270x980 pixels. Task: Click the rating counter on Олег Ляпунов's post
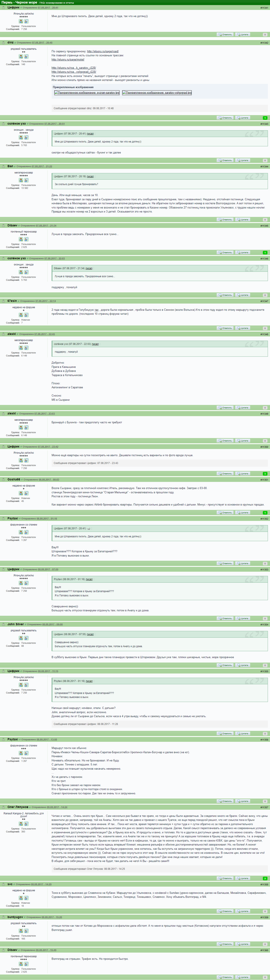(x=265, y=878)
